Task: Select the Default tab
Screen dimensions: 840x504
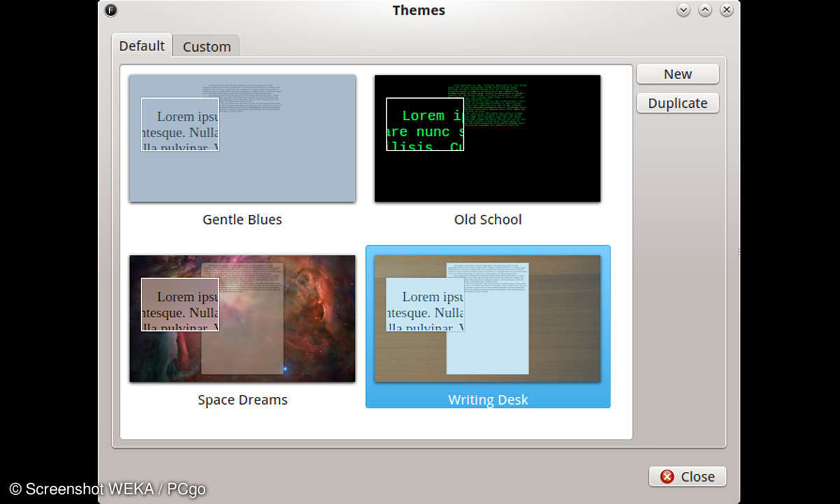Action: 142,45
